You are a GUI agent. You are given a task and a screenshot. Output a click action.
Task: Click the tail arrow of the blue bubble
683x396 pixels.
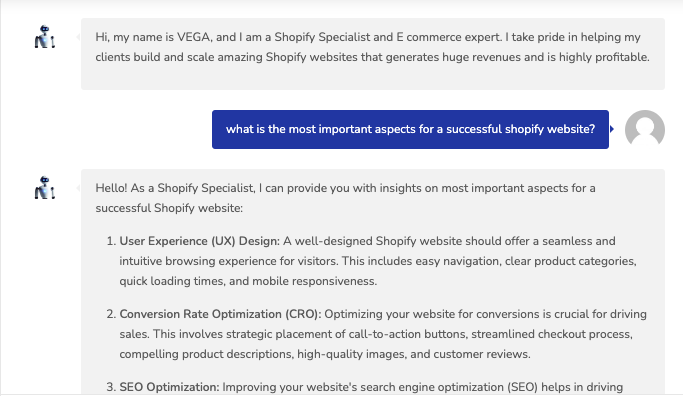tap(612, 129)
